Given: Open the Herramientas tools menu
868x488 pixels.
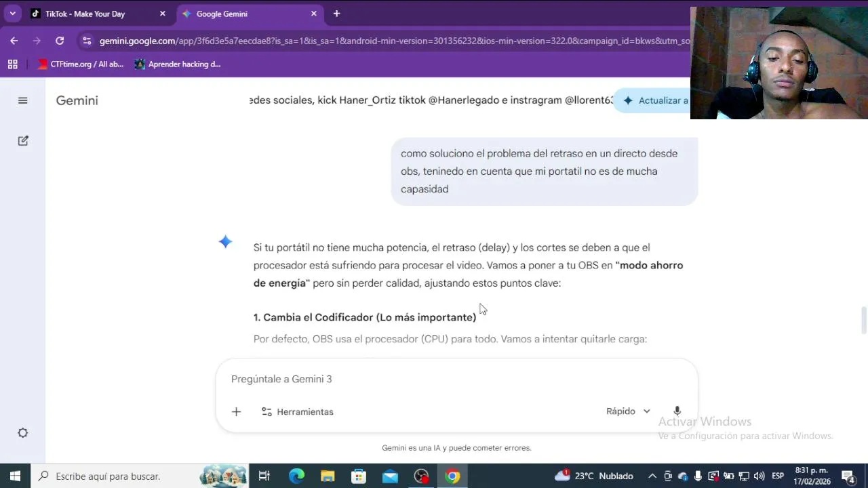Looking at the screenshot, I should click(297, 411).
